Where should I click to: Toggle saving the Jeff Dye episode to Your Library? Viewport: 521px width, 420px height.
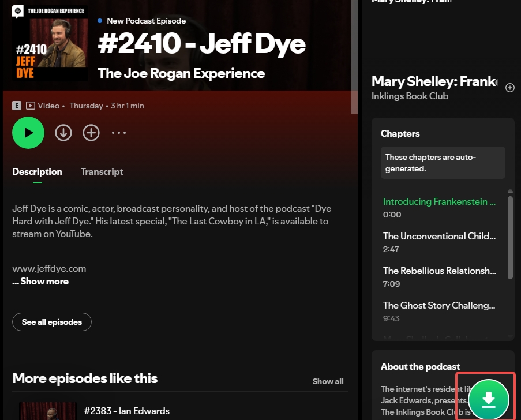point(91,133)
